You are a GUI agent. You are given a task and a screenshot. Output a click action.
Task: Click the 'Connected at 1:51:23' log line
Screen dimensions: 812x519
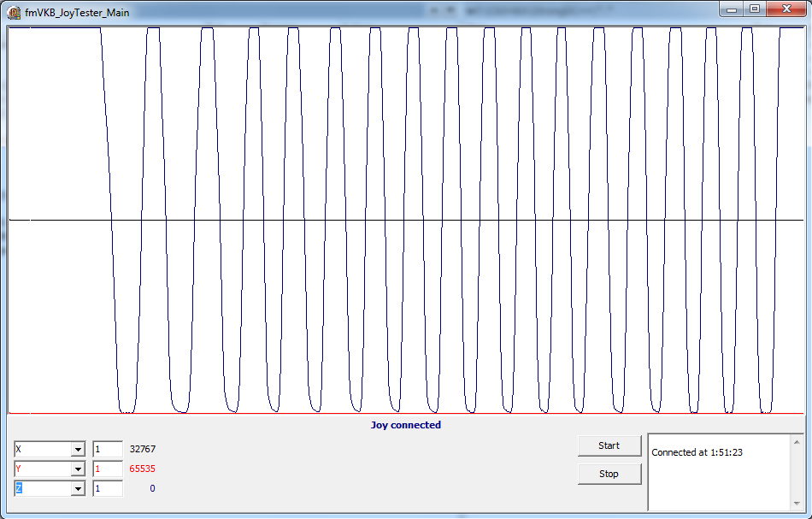697,452
